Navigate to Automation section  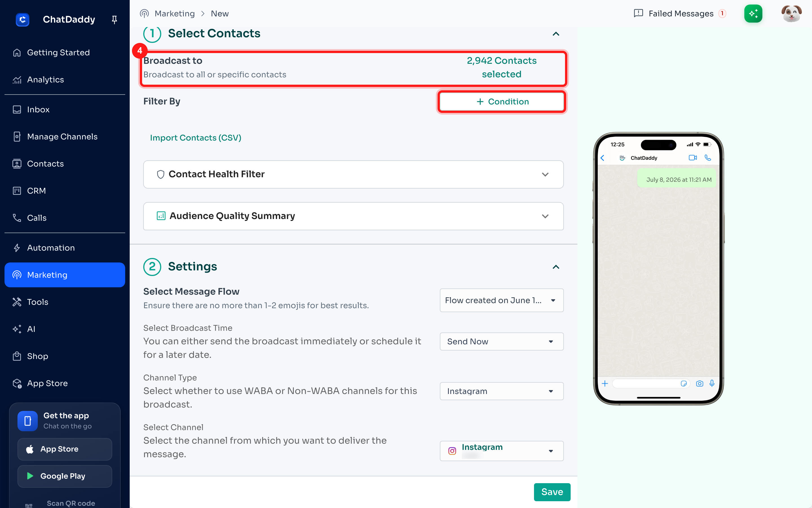[65, 248]
